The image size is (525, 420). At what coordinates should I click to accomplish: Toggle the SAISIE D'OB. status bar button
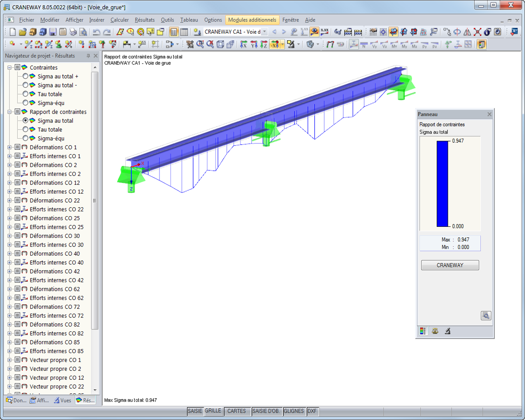[266, 411]
